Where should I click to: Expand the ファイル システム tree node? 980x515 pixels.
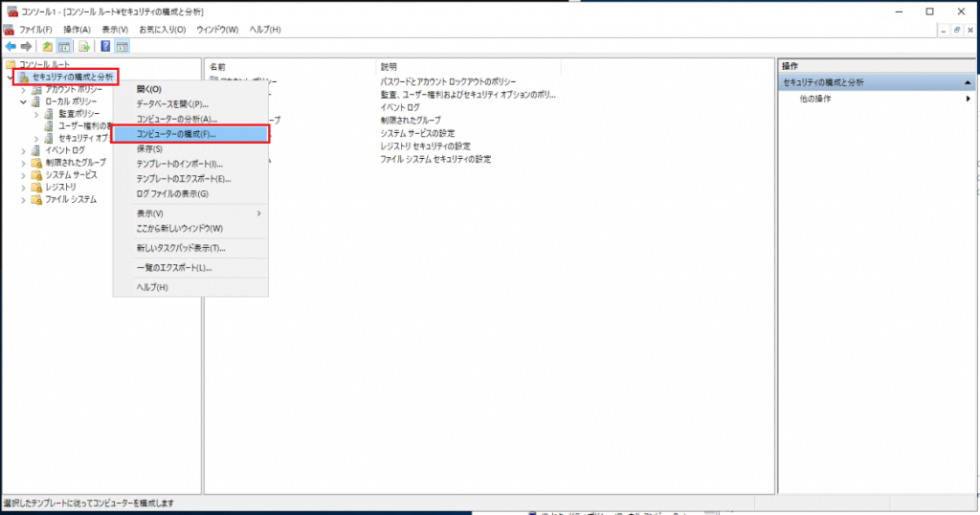[24, 200]
